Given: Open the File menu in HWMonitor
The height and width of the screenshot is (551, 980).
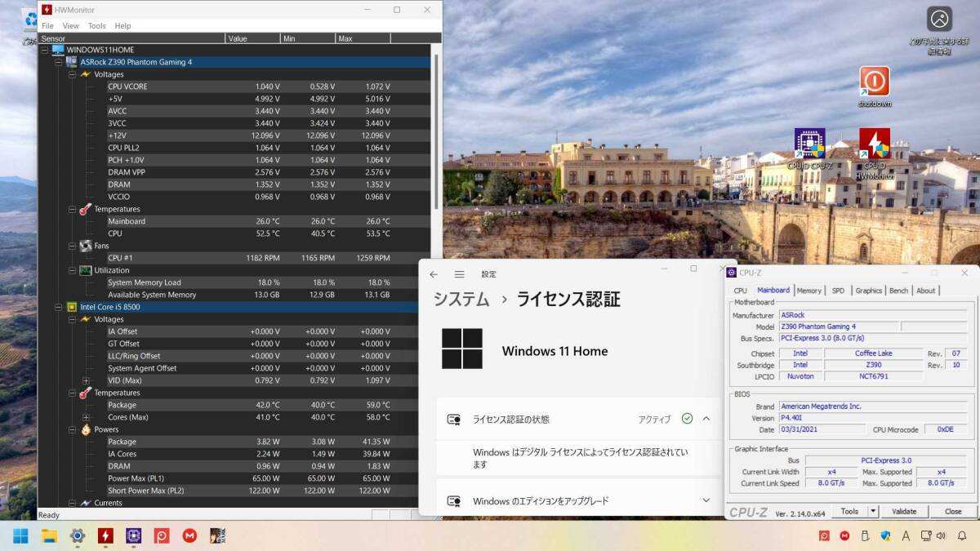Looking at the screenshot, I should [x=48, y=26].
